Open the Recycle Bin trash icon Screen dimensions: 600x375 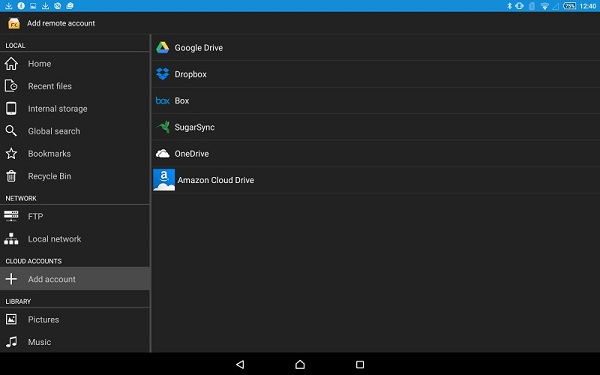[11, 176]
